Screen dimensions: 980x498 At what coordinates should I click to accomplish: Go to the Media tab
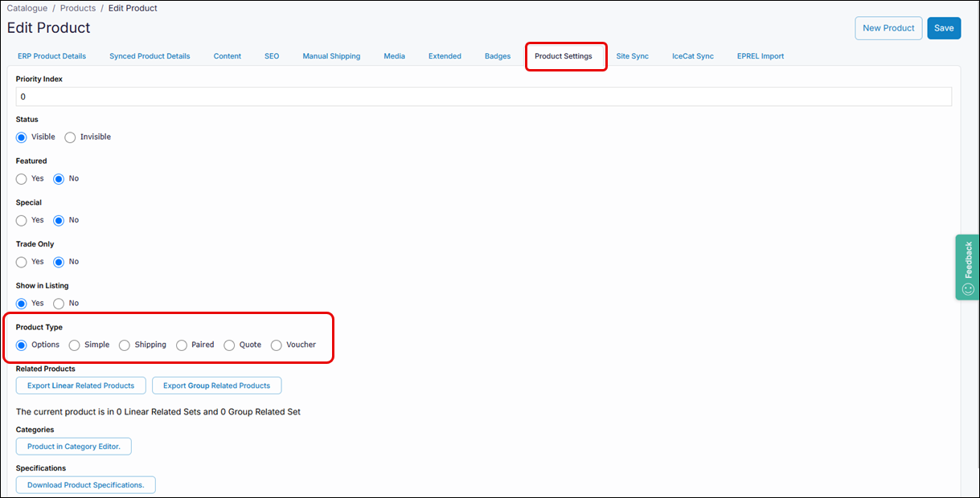tap(394, 56)
